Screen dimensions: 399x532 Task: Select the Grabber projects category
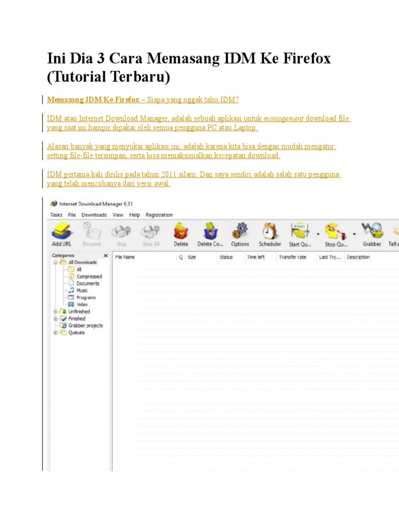click(86, 325)
